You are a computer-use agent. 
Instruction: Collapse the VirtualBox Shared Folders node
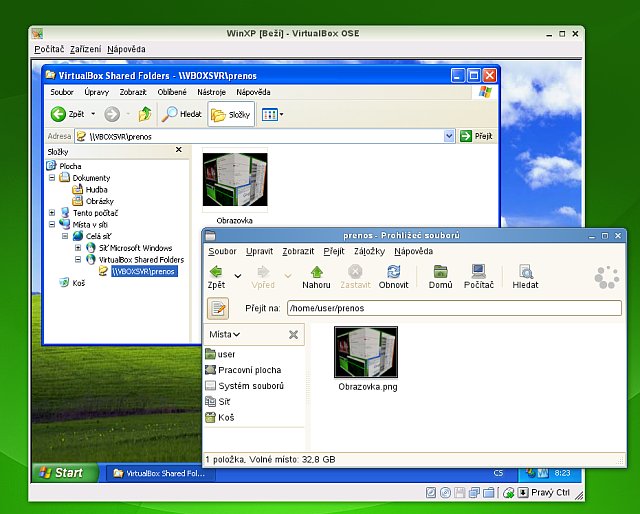[x=78, y=259]
